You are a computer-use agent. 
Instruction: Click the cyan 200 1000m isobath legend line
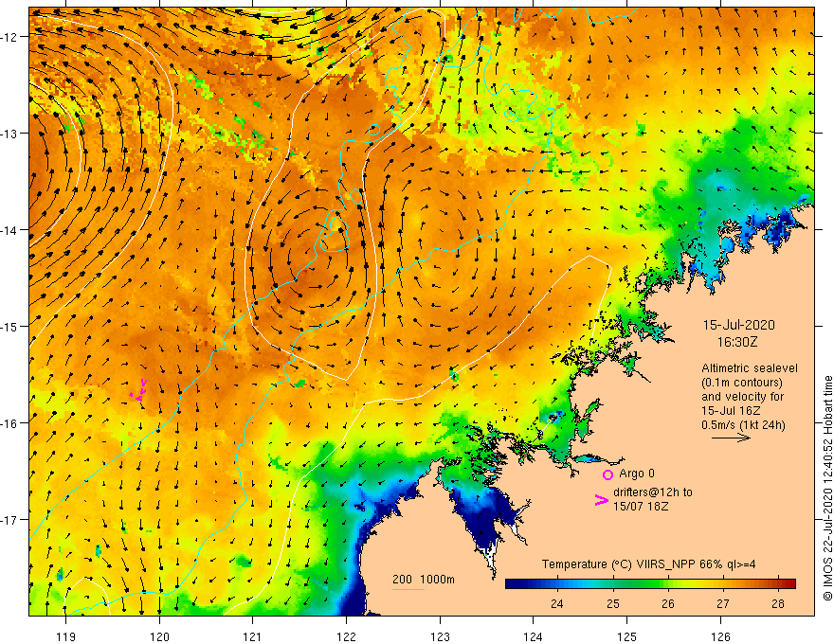pyautogui.click(x=408, y=589)
